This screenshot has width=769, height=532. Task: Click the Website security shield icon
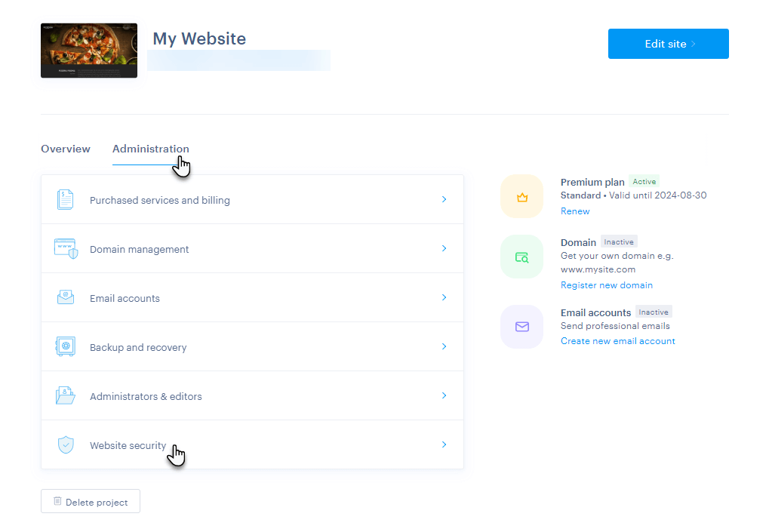[x=66, y=444]
